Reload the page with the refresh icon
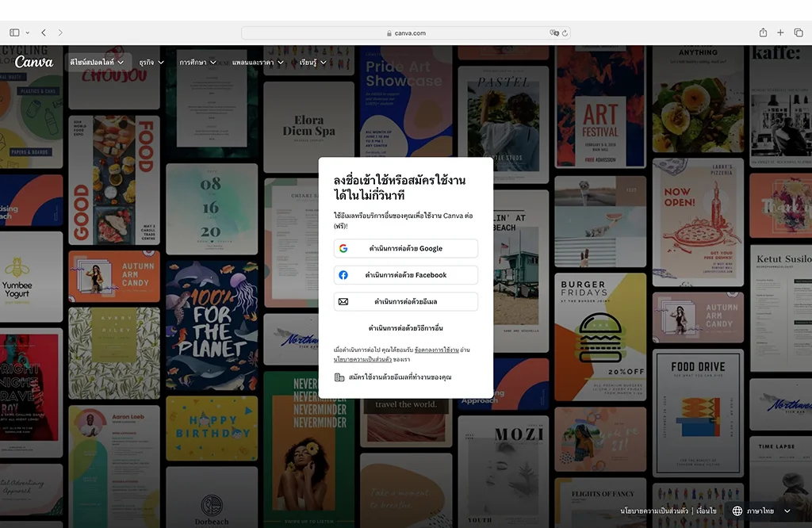Image resolution: width=812 pixels, height=528 pixels. tap(565, 33)
